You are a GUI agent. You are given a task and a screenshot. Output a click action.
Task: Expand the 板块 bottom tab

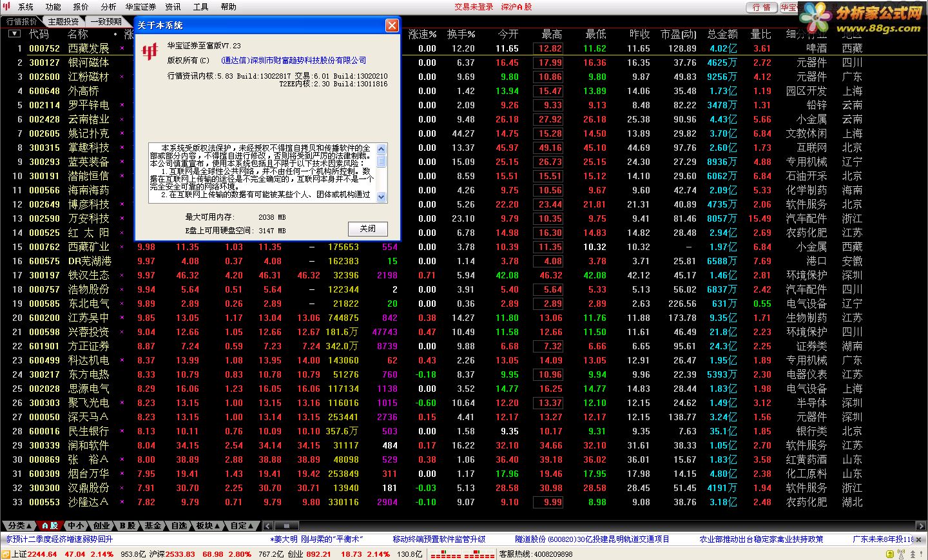pyautogui.click(x=209, y=526)
